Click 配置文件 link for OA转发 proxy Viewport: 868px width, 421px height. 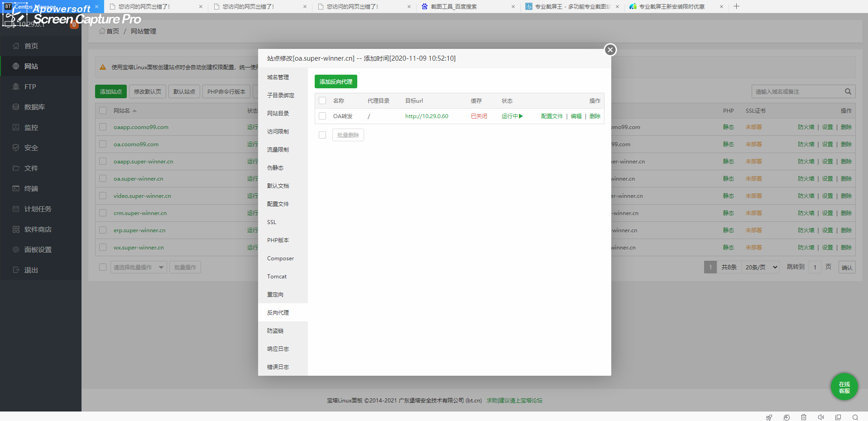coord(552,116)
